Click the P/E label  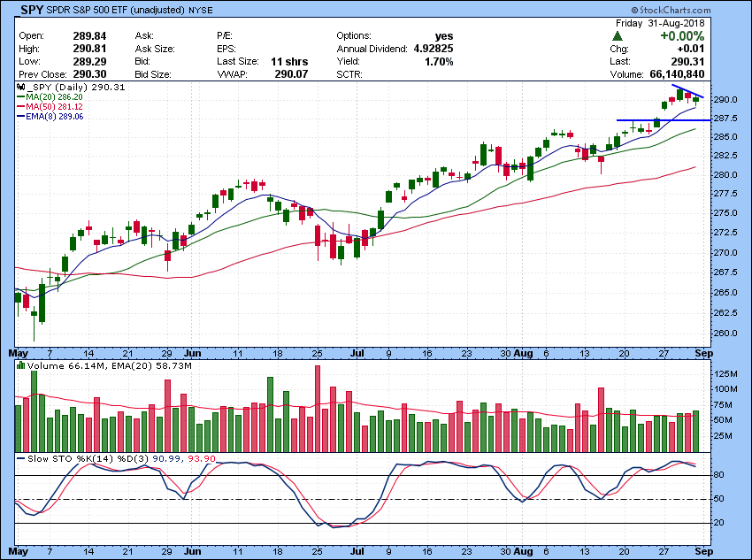[225, 36]
